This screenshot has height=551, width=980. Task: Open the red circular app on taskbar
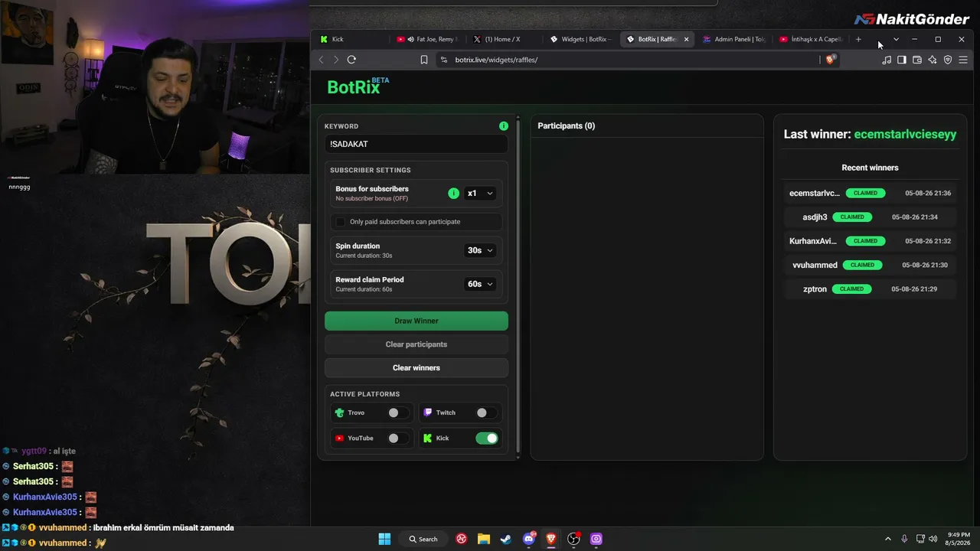[x=462, y=539]
